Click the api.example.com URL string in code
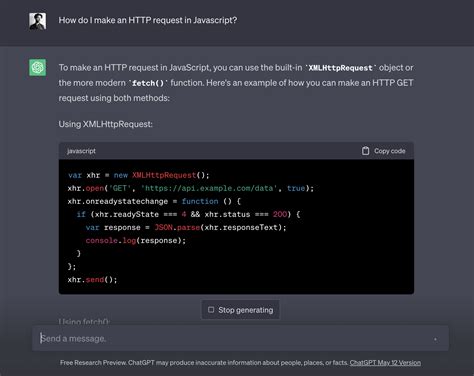Screen dimensions: 474x376 point(209,188)
